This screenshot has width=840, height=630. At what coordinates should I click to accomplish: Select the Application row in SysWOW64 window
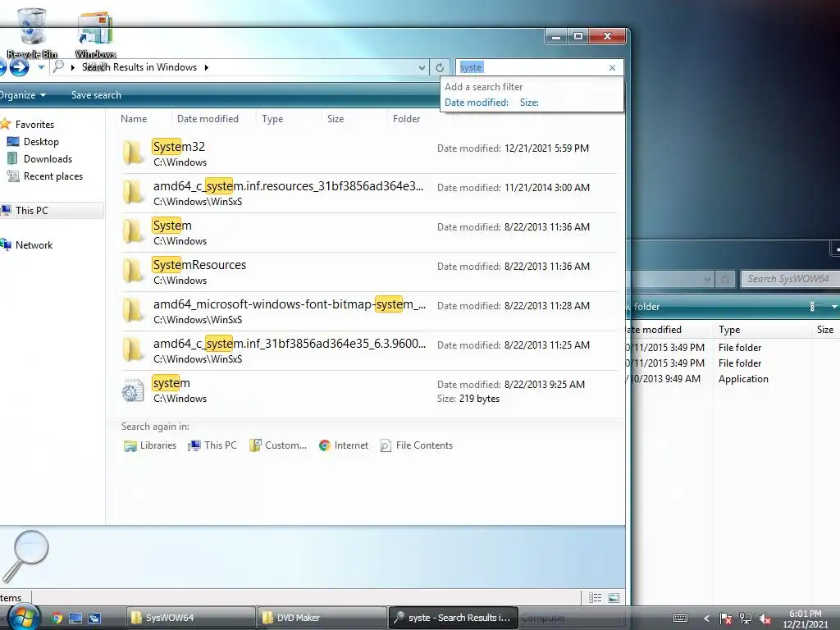pos(734,379)
